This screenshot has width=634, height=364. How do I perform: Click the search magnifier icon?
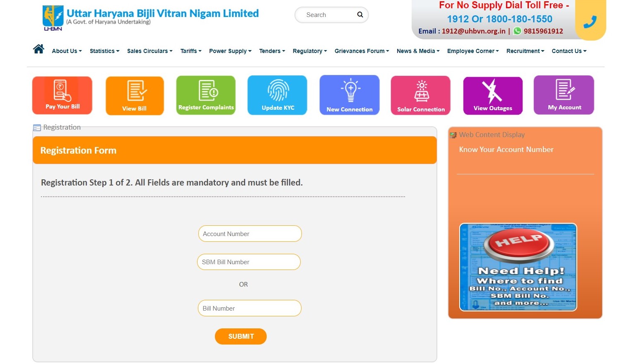coord(360,14)
